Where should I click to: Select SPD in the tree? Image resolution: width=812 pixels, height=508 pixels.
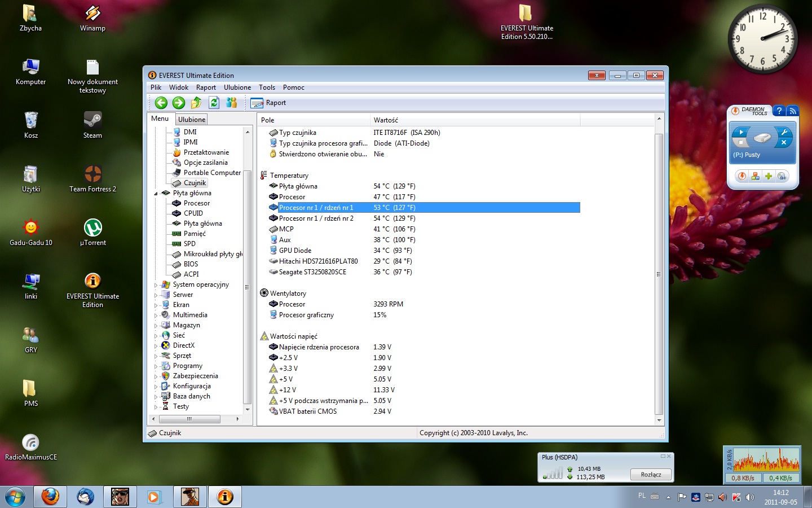click(x=189, y=244)
